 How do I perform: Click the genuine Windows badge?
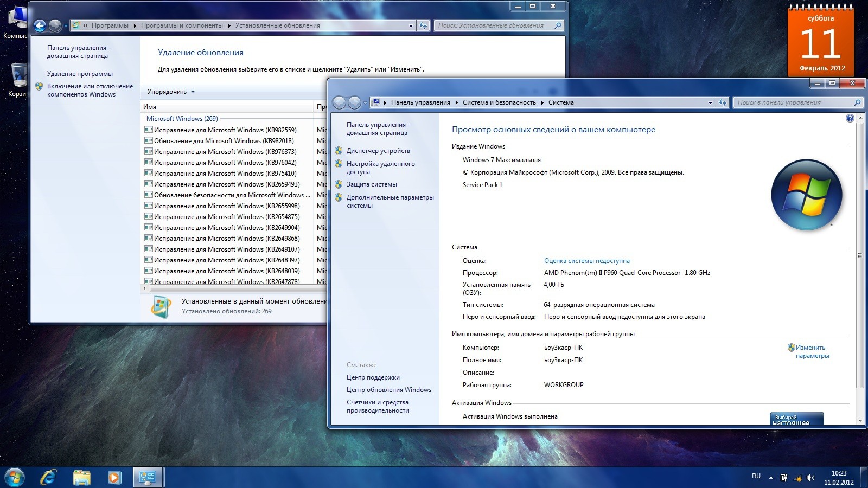click(x=796, y=419)
